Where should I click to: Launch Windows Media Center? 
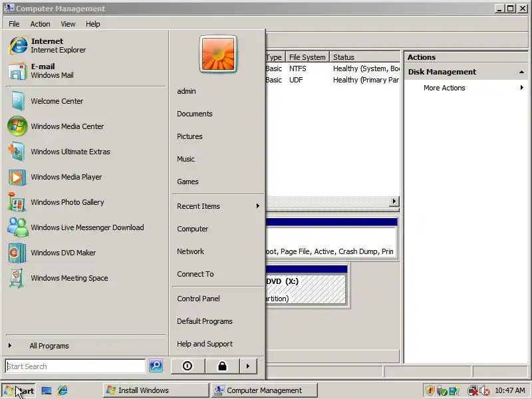click(85, 126)
